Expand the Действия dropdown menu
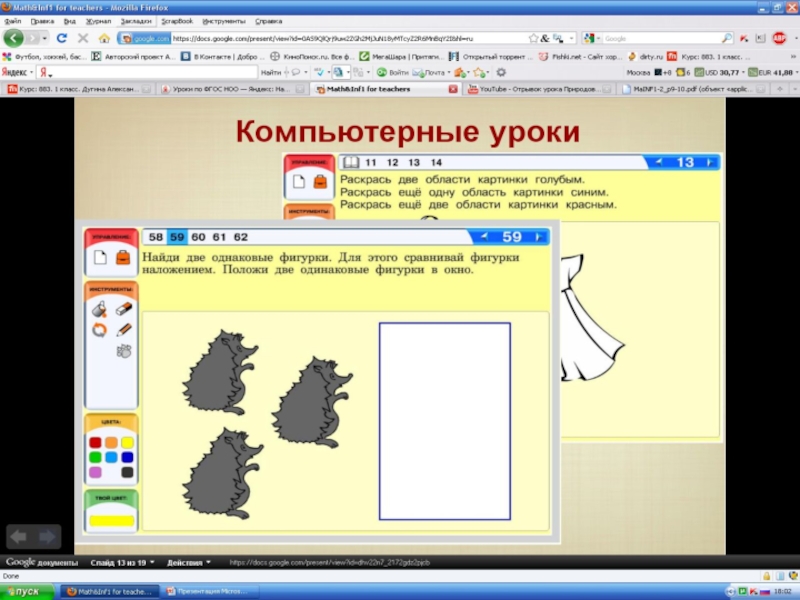This screenshot has height=600, width=800. tap(189, 562)
